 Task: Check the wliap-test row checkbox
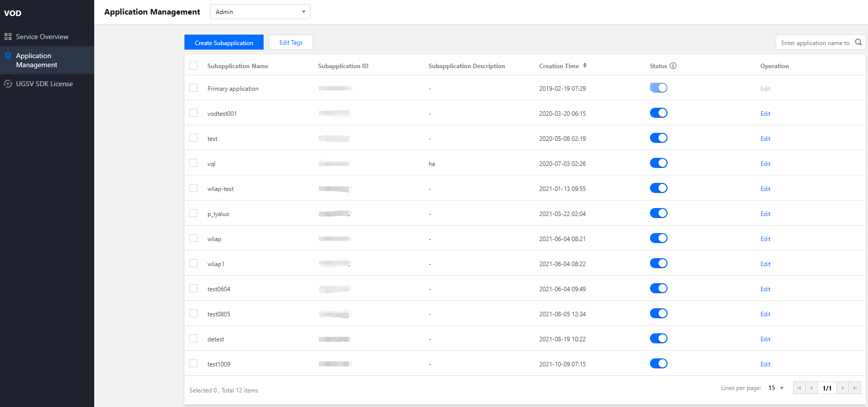click(x=193, y=188)
